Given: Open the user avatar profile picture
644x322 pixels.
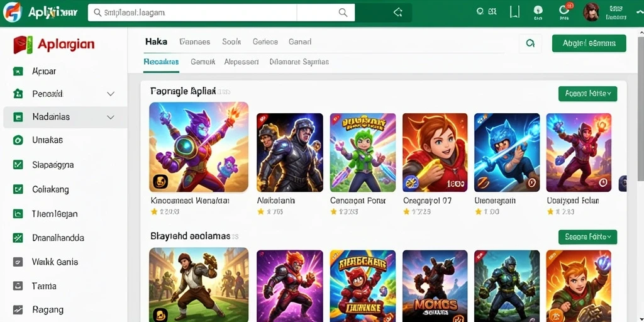Looking at the screenshot, I should coord(591,13).
